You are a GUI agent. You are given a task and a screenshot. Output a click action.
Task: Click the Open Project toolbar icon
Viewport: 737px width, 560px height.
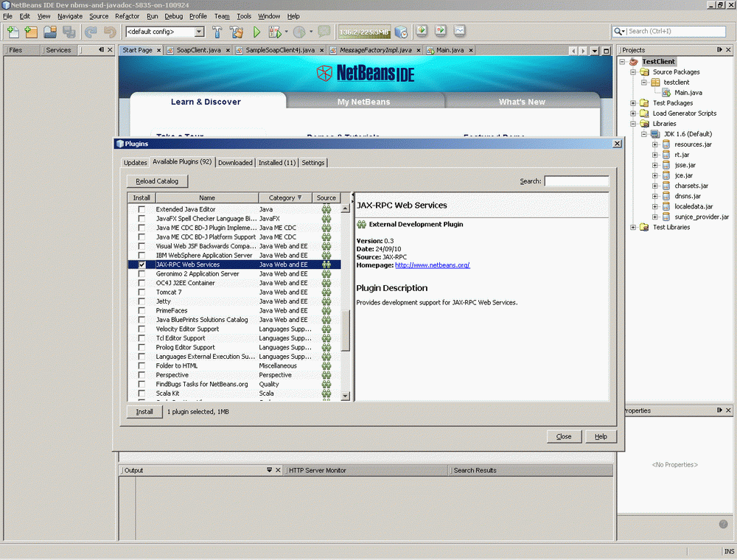pyautogui.click(x=50, y=32)
